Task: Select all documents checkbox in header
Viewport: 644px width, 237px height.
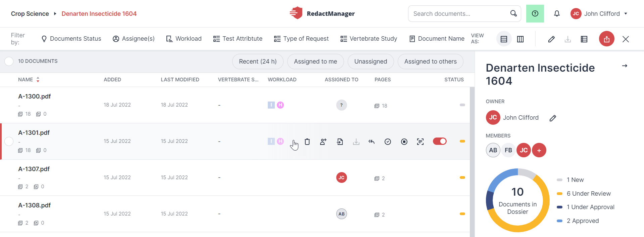Action: pos(9,61)
